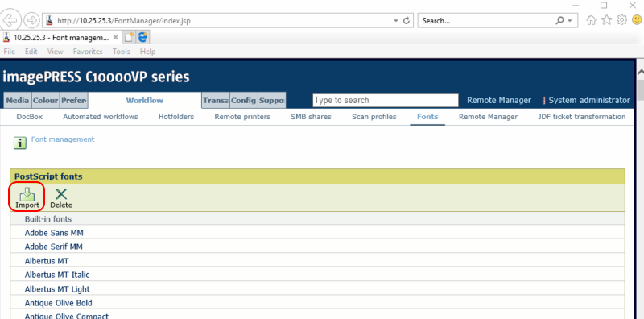Click the site icon in the address bar
The image size is (644, 319).
click(49, 21)
